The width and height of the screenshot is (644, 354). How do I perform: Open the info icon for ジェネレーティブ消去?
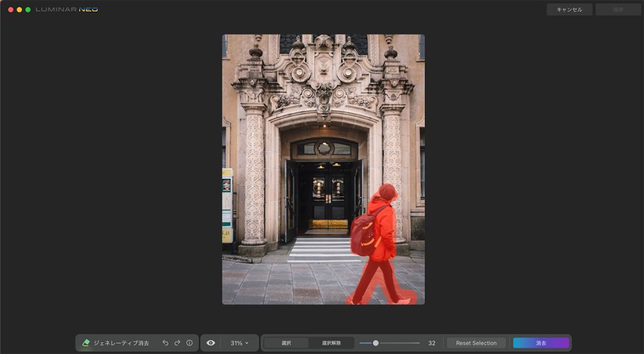tap(189, 343)
